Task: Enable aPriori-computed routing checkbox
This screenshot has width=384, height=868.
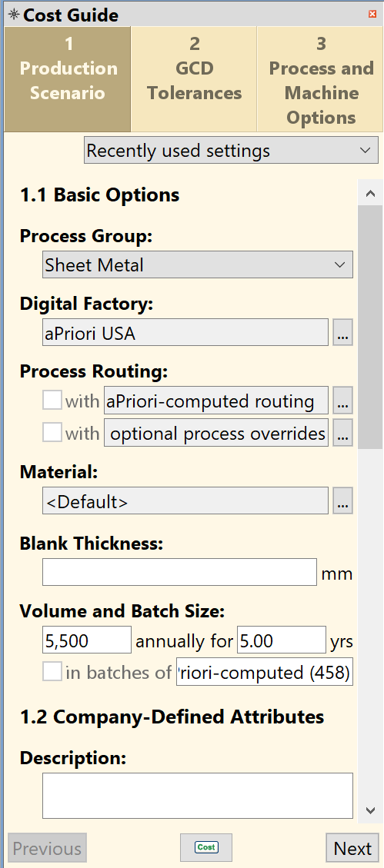Action: coord(52,401)
